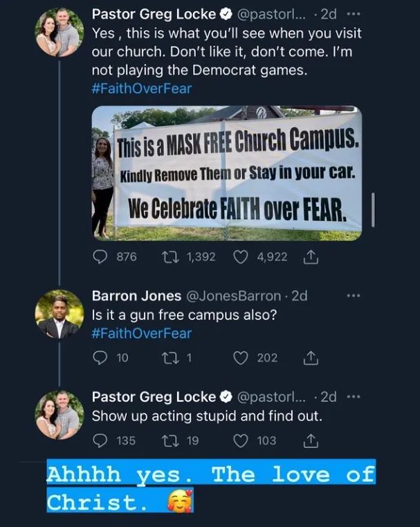Retweet the "find out" reply with 19 retweets
420x527 pixels.
pyautogui.click(x=169, y=440)
